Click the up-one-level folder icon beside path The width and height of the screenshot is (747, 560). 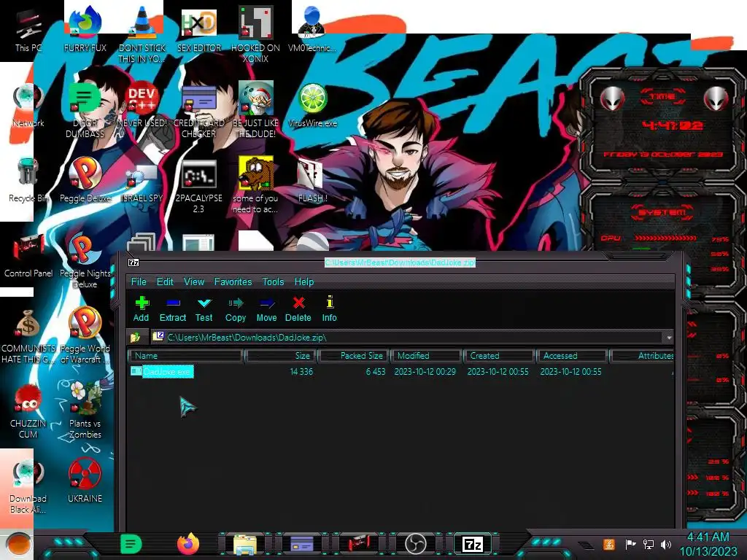136,338
